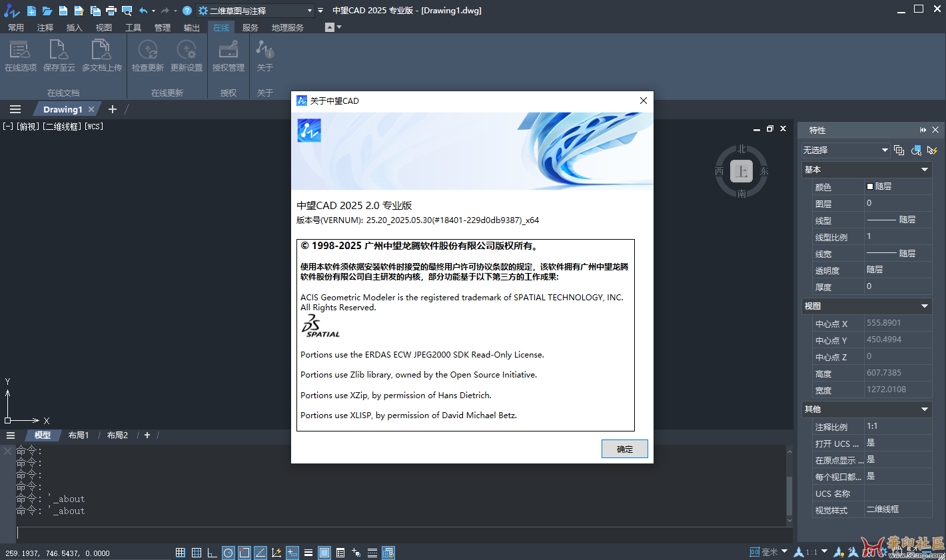The width and height of the screenshot is (946, 560).
Task: Toggle polar tracking in status bar
Action: point(229,553)
